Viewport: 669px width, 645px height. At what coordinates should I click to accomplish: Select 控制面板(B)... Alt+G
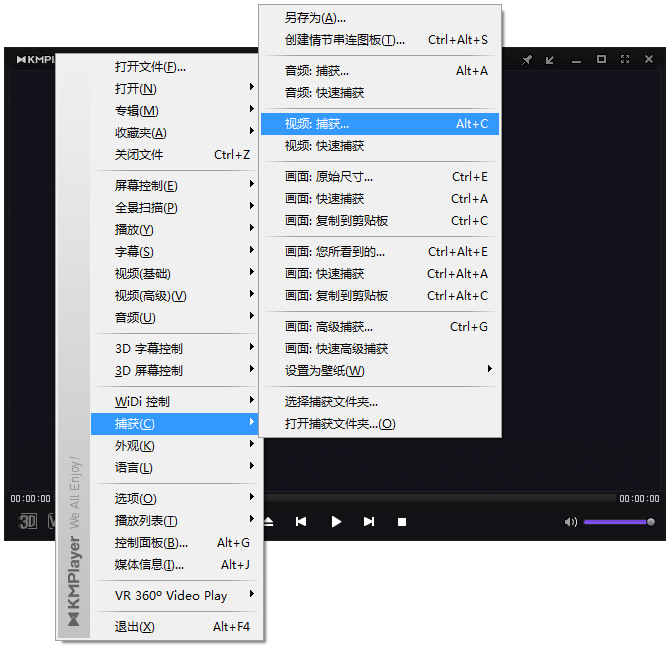coord(175,543)
